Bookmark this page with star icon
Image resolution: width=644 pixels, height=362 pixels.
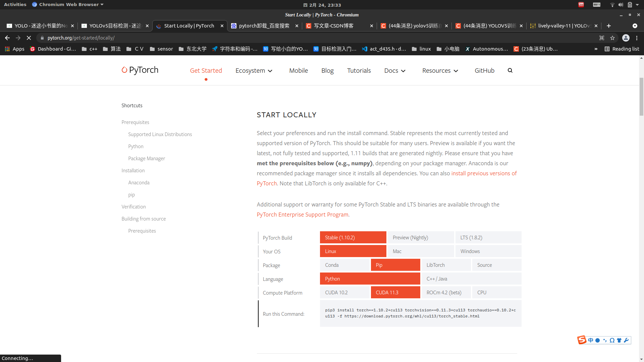click(x=612, y=38)
